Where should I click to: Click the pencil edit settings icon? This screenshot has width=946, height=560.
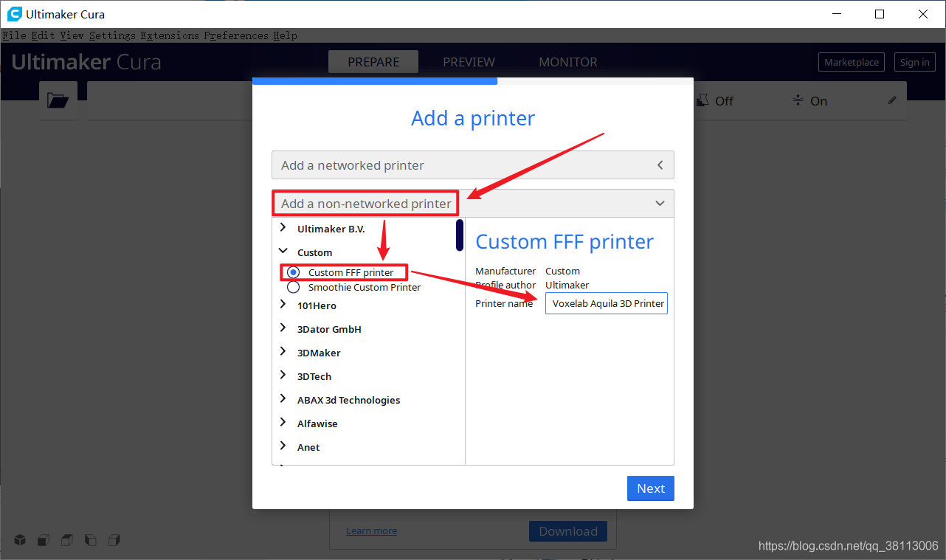click(892, 100)
